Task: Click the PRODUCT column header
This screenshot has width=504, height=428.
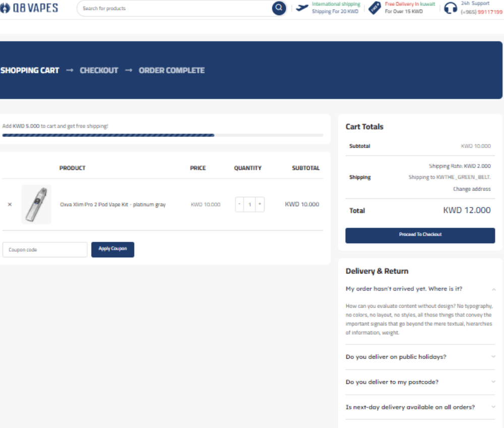Action: 72,168
